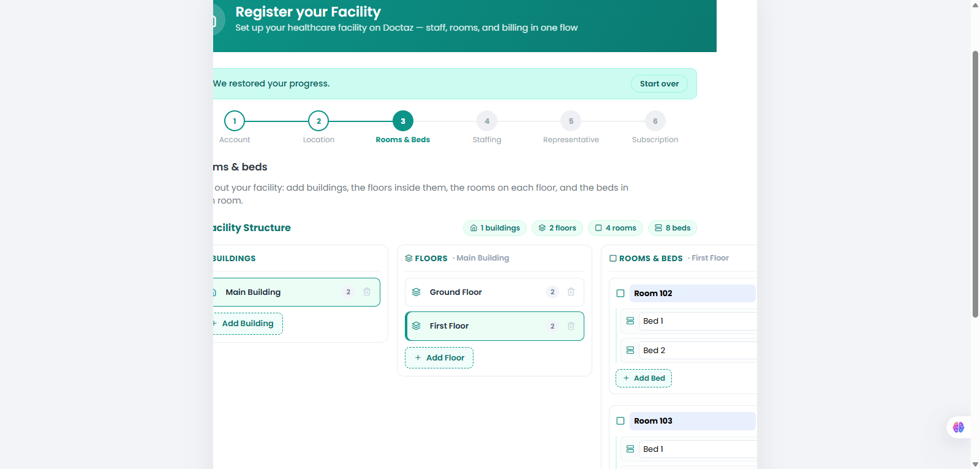The height and width of the screenshot is (469, 980).
Task: Edit the Room 102 name field
Action: (692, 293)
